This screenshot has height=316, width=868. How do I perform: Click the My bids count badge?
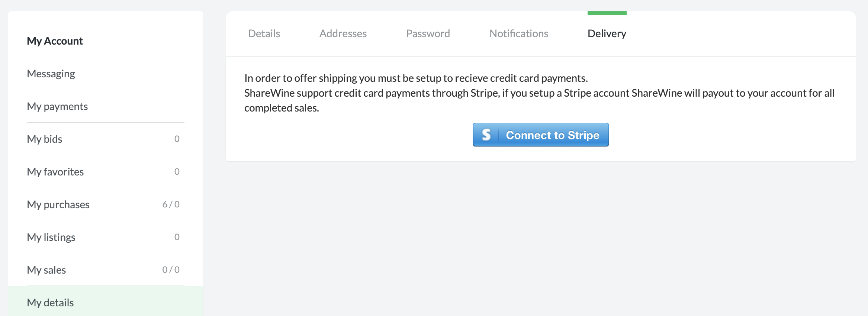tap(177, 139)
